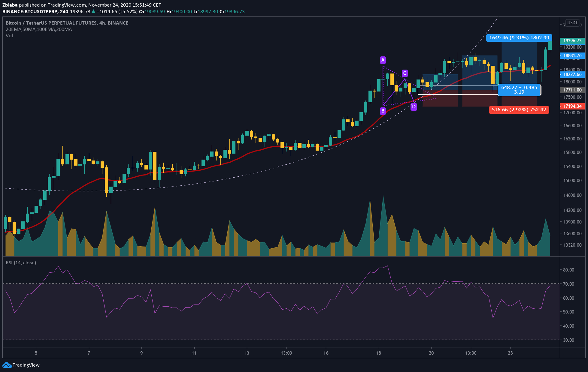Image resolution: width=588 pixels, height=372 pixels.
Task: Click the 14200.00 price axis label
Action: [x=572, y=210]
